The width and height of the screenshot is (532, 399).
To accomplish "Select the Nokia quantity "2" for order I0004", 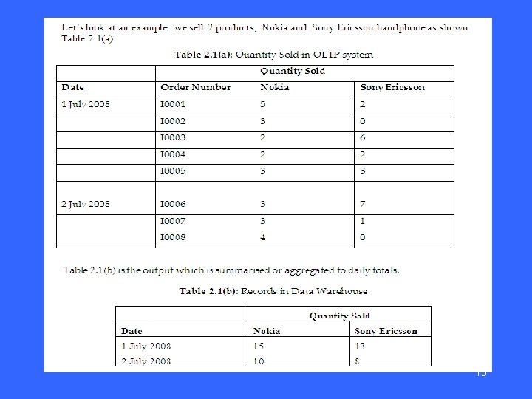I will (x=262, y=154).
